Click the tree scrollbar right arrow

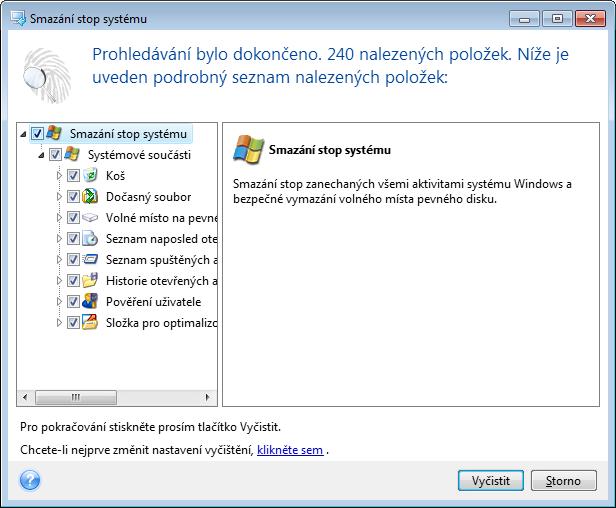(207, 397)
